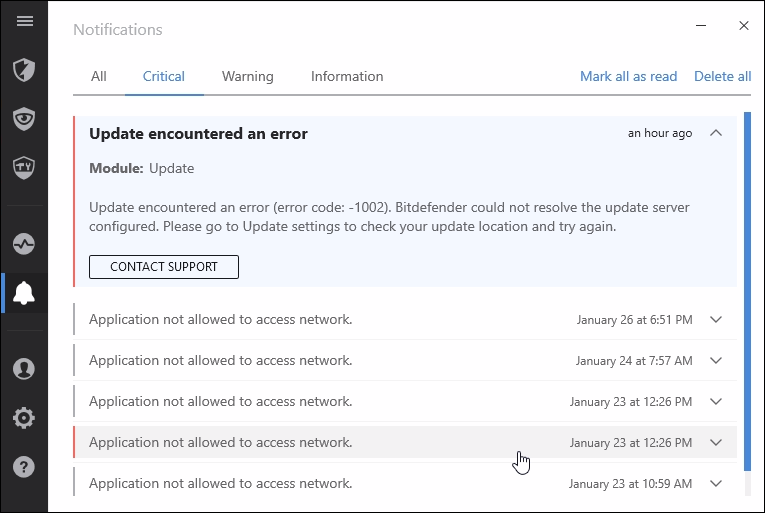Image resolution: width=765 pixels, height=513 pixels.
Task: Open the Help question mark icon
Action: [24, 467]
